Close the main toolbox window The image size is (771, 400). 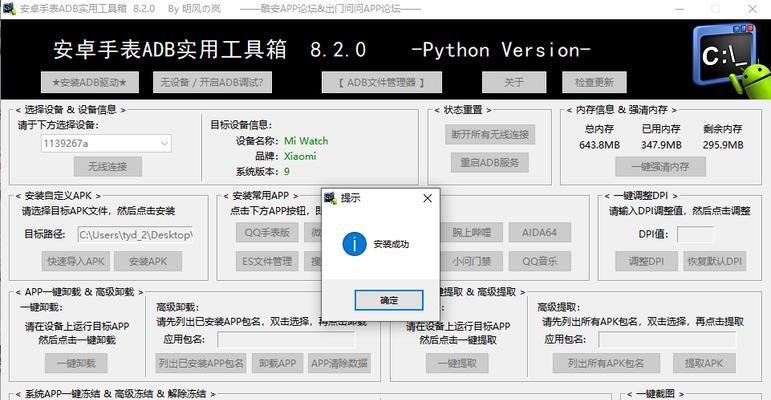tap(752, 9)
